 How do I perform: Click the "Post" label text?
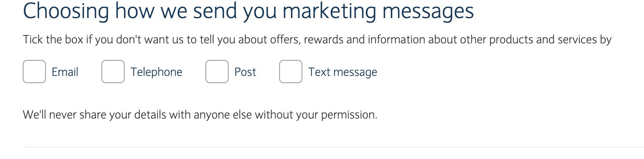click(245, 72)
